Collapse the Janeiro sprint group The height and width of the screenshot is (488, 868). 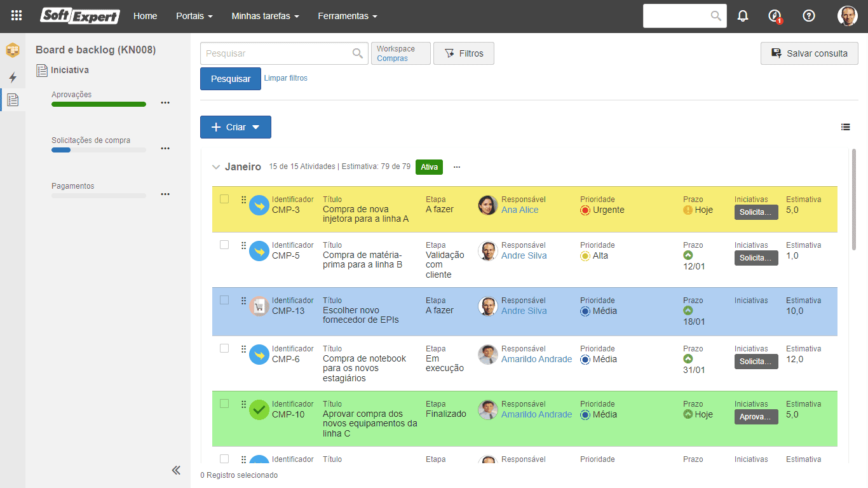point(216,167)
